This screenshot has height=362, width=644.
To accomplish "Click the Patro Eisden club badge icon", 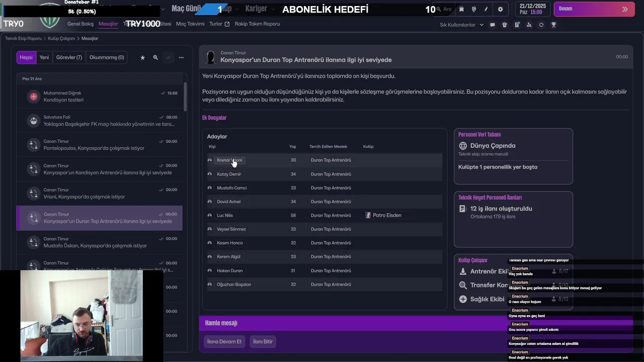I will (x=368, y=215).
